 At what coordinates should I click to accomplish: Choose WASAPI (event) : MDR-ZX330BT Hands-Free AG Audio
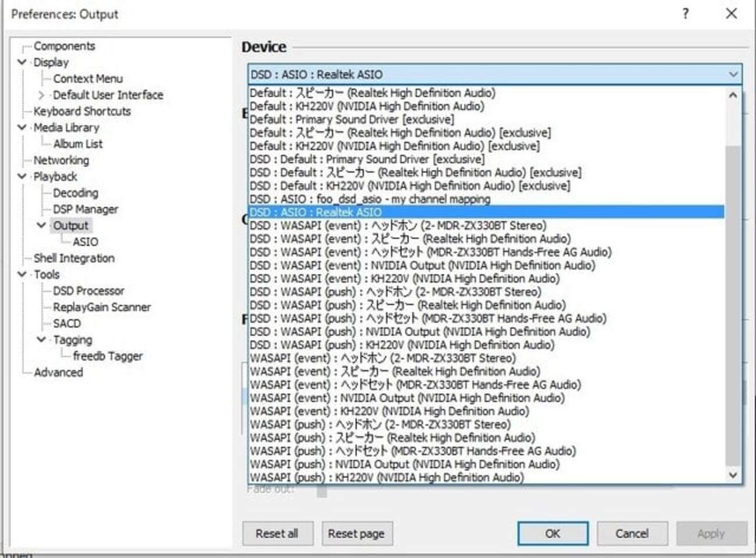point(486,385)
